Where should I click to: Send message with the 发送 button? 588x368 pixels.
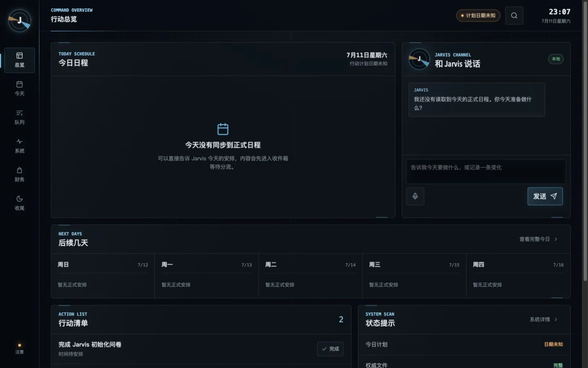[x=545, y=196]
